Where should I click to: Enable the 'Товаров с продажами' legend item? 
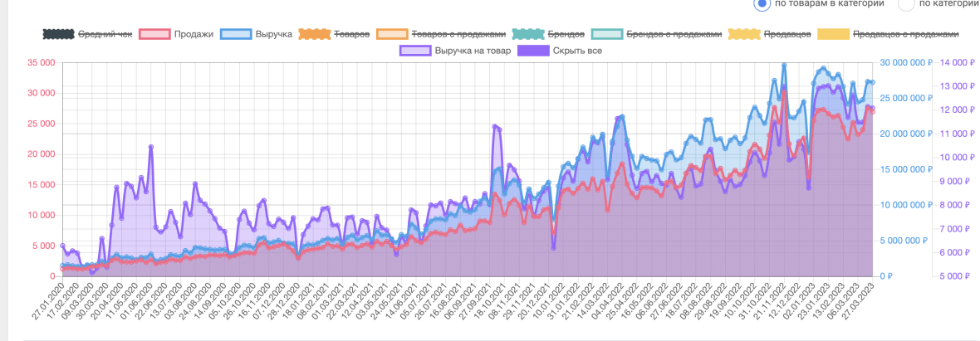441,34
